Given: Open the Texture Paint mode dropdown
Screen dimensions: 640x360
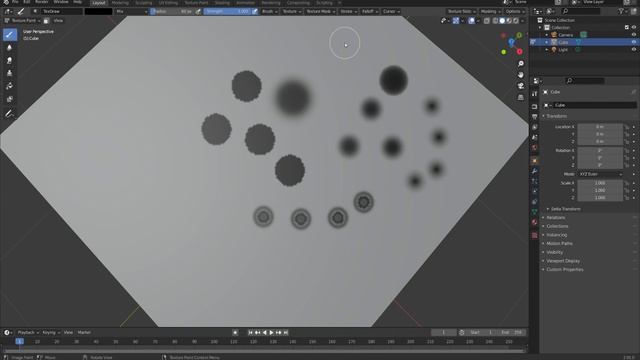Looking at the screenshot, I should 22,20.
